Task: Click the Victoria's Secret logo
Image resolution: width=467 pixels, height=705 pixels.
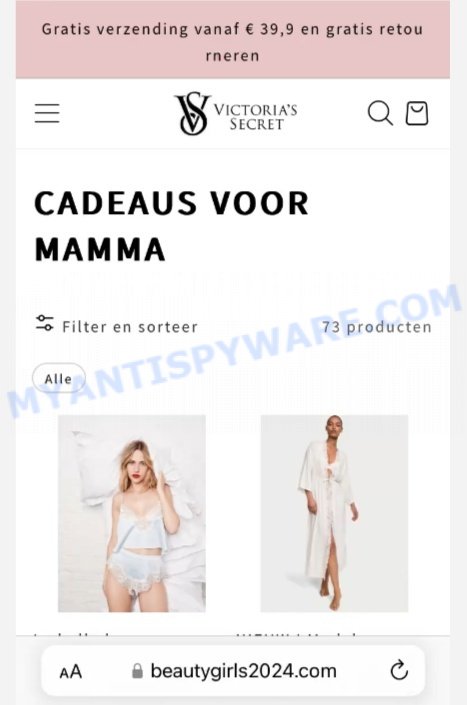Action: (236, 113)
